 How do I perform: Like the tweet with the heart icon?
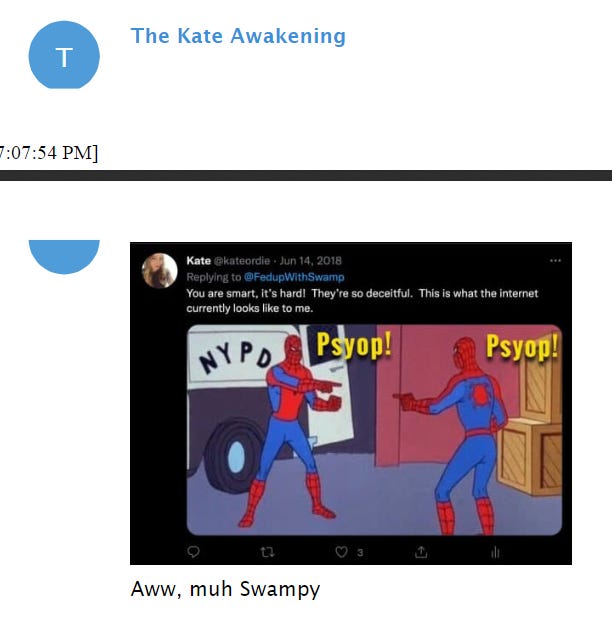(341, 552)
